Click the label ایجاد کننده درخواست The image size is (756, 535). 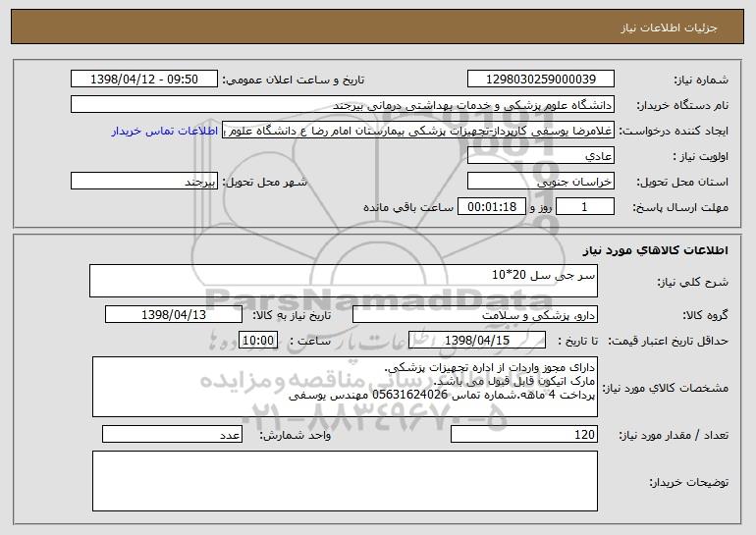674,132
